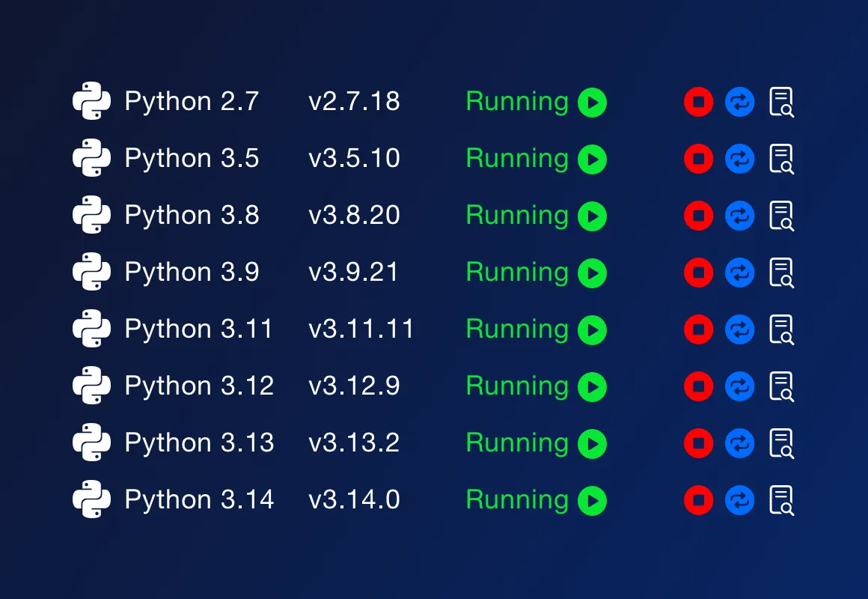Restart the Python 3.12 service
The image size is (868, 599).
pyautogui.click(x=739, y=386)
